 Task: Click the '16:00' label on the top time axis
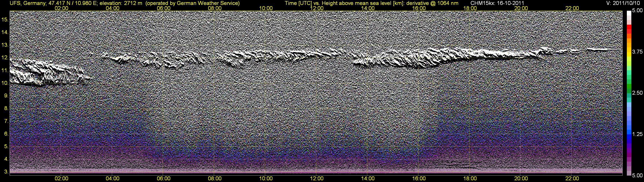point(419,8)
